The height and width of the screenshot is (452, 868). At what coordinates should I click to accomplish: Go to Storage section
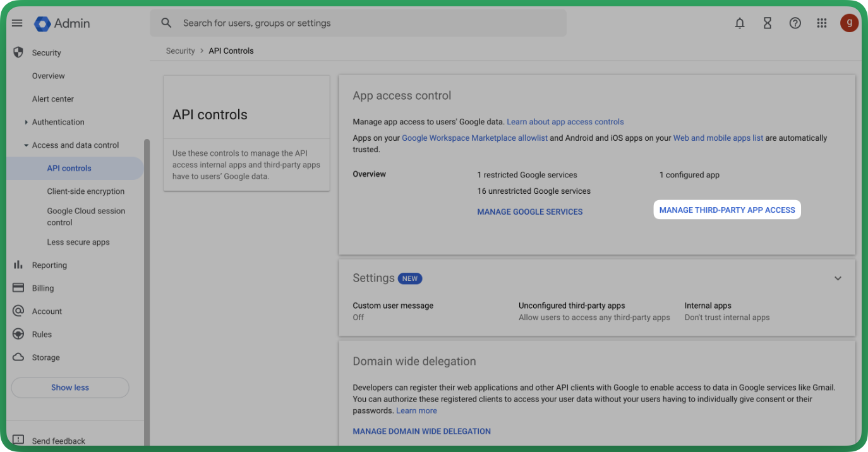(46, 357)
